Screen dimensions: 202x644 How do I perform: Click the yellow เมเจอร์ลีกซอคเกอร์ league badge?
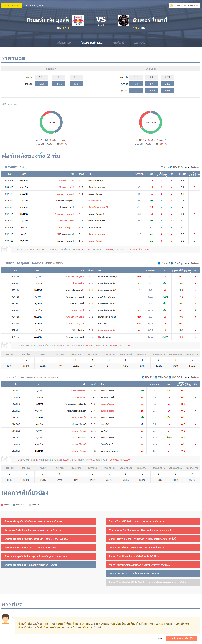tap(12, 6)
